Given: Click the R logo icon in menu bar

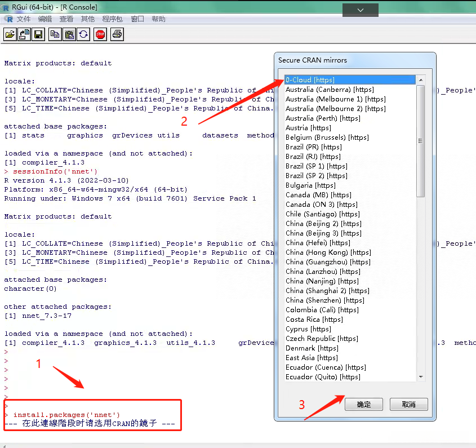Looking at the screenshot, I should click(x=9, y=19).
